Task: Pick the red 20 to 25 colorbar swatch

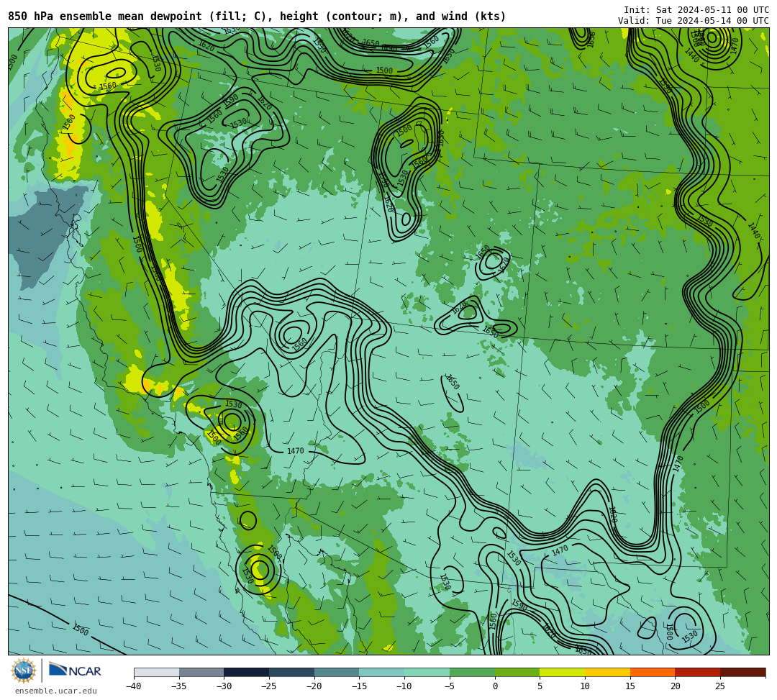Action: click(698, 672)
